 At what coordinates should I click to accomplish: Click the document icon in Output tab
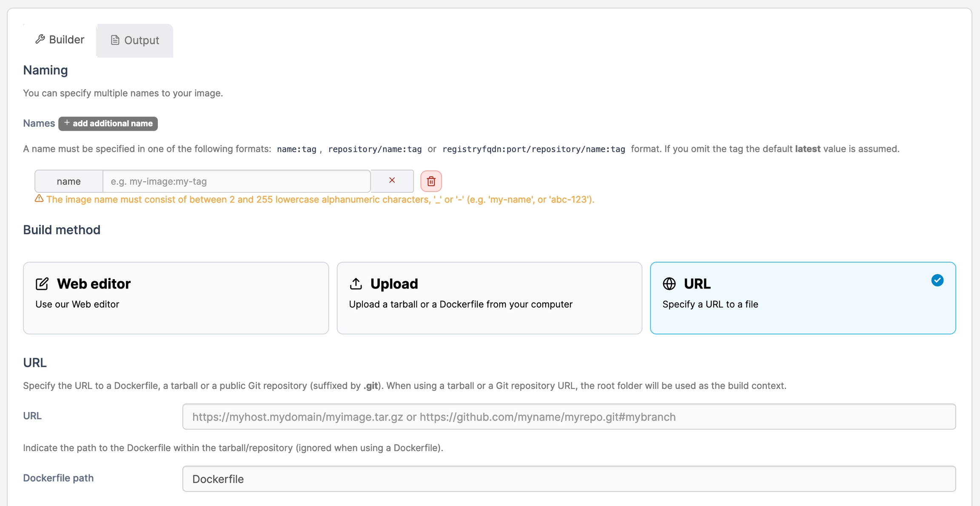pyautogui.click(x=115, y=40)
